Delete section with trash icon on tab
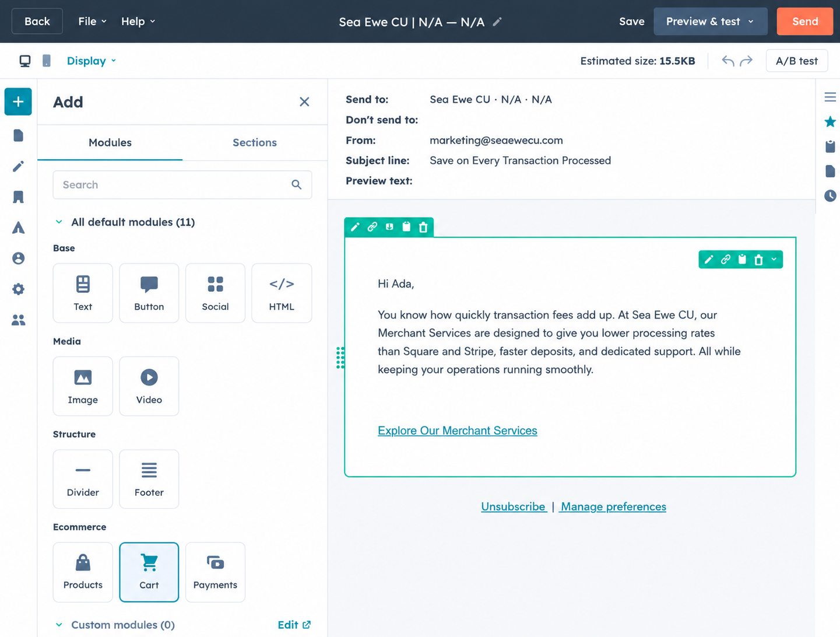 [423, 227]
